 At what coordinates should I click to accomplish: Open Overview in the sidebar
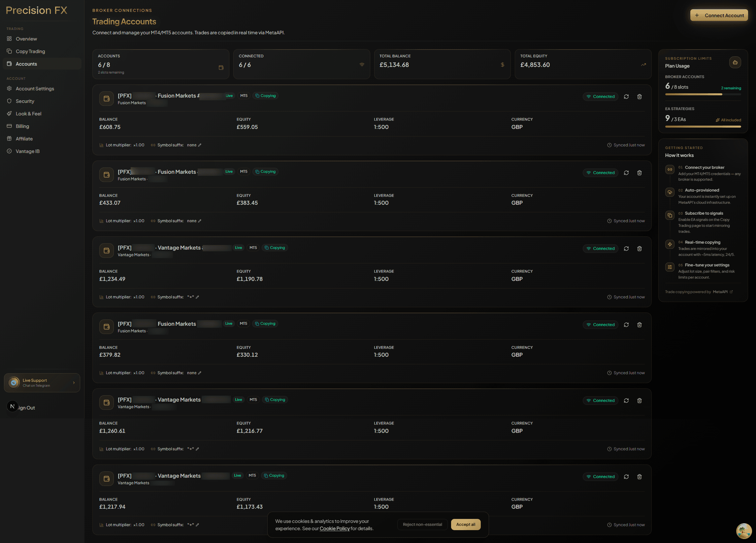click(42, 39)
